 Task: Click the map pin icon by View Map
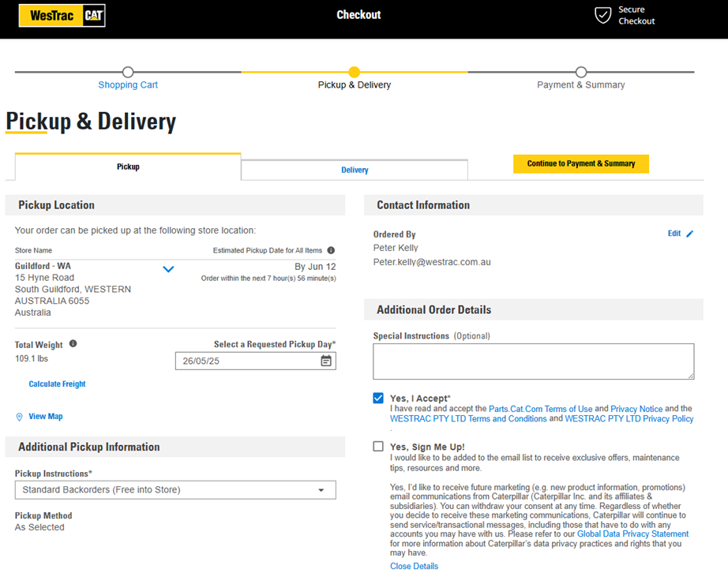coord(20,417)
